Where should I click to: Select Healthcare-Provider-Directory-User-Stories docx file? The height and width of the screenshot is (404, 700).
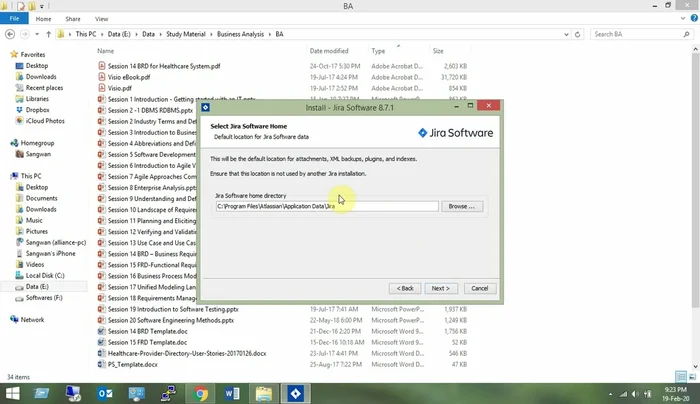(x=187, y=354)
